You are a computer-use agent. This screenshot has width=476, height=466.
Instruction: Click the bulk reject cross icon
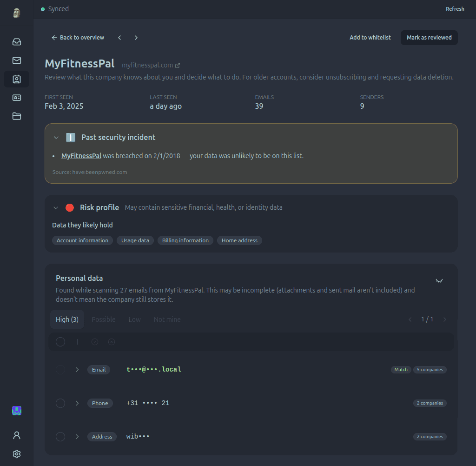click(x=112, y=342)
